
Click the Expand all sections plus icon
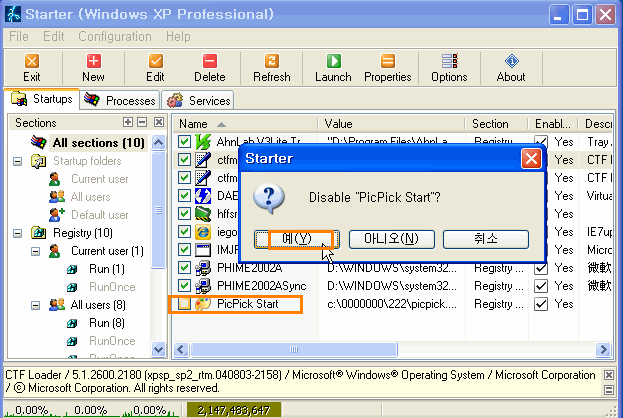(128, 122)
